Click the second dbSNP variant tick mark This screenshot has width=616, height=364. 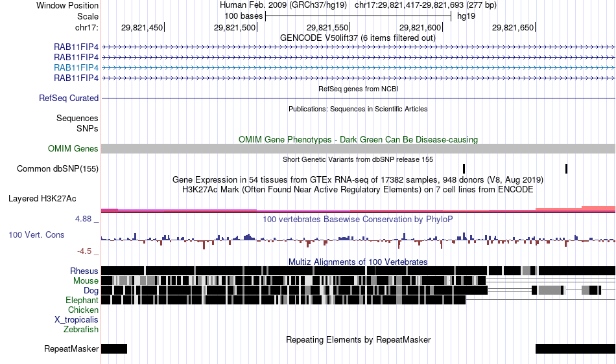[x=566, y=168]
